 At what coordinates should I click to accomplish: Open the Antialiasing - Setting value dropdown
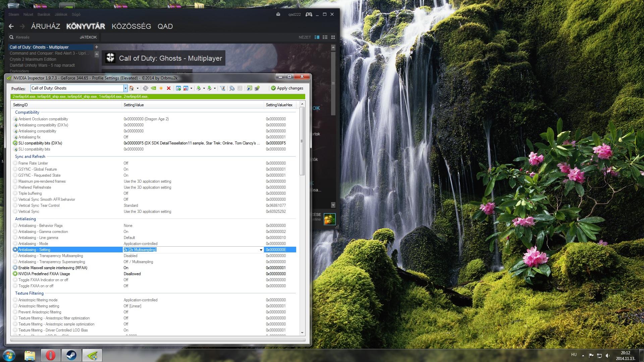261,250
